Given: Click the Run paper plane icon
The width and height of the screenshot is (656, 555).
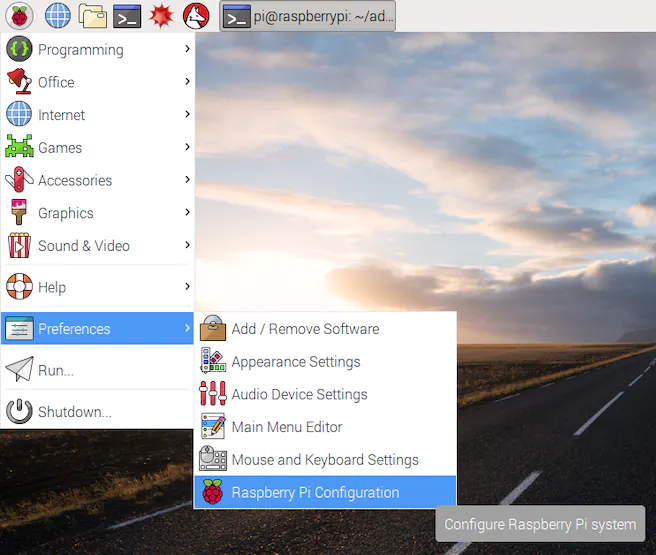Looking at the screenshot, I should [x=19, y=369].
